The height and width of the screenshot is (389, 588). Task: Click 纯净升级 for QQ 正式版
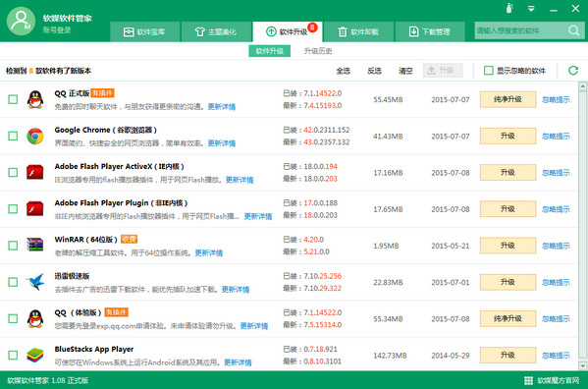pos(508,99)
